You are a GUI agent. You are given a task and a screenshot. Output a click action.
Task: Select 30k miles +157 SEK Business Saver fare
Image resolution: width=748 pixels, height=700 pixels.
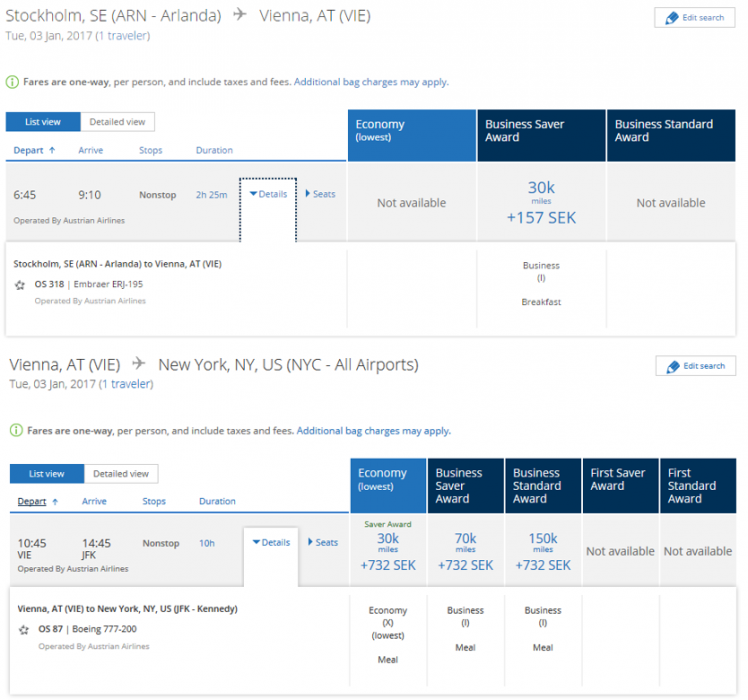tap(541, 202)
